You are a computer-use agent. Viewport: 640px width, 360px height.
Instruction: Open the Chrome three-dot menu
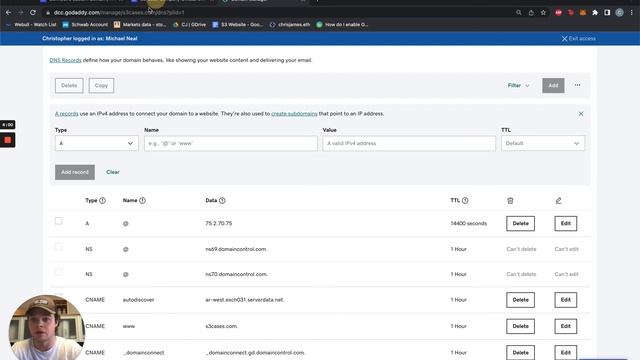click(x=631, y=13)
